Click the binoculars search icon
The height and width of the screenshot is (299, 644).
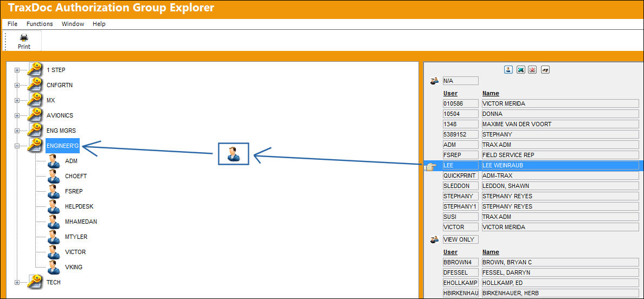[x=545, y=70]
